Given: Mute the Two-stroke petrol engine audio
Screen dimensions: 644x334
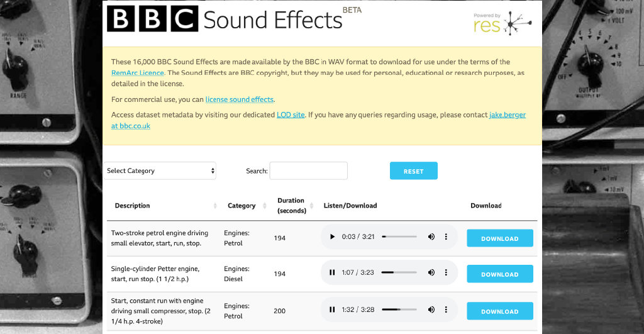Looking at the screenshot, I should pos(431,237).
